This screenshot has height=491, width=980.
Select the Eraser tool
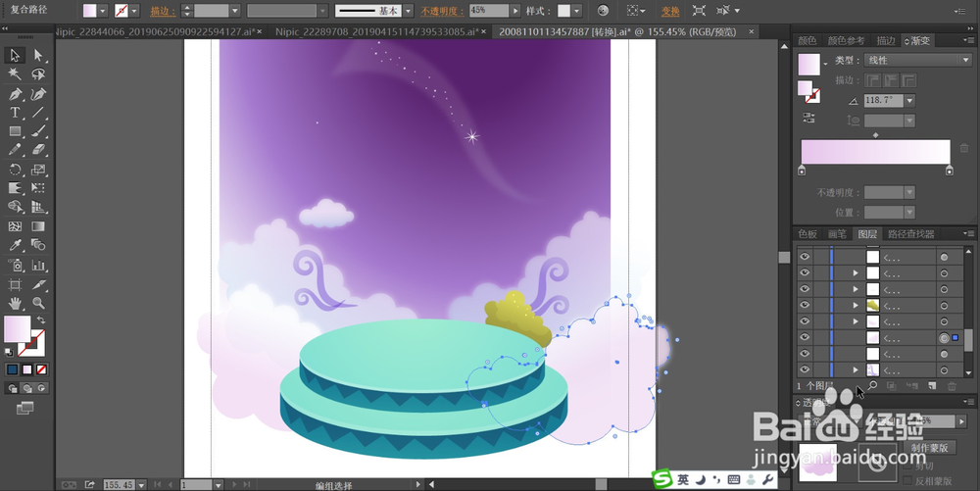point(38,150)
